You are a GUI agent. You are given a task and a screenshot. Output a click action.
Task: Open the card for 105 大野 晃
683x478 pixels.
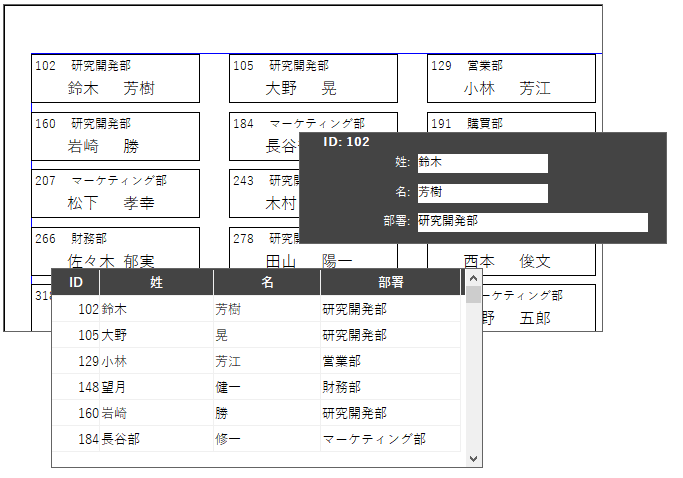[x=313, y=78]
